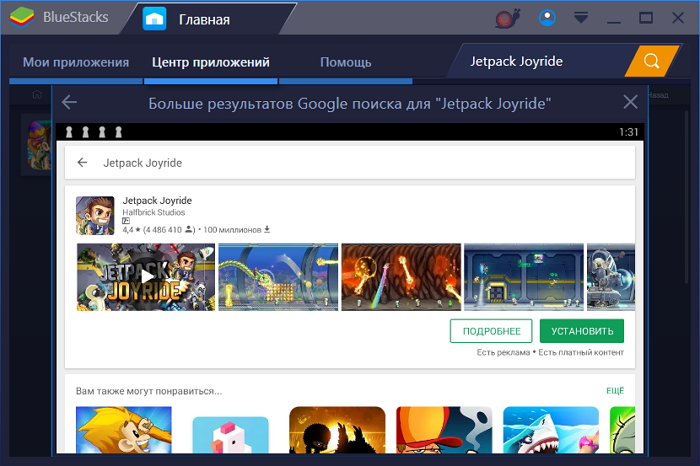This screenshot has height=466, width=700.
Task: Expand the title bar dropdown menu arrow
Action: point(581,18)
